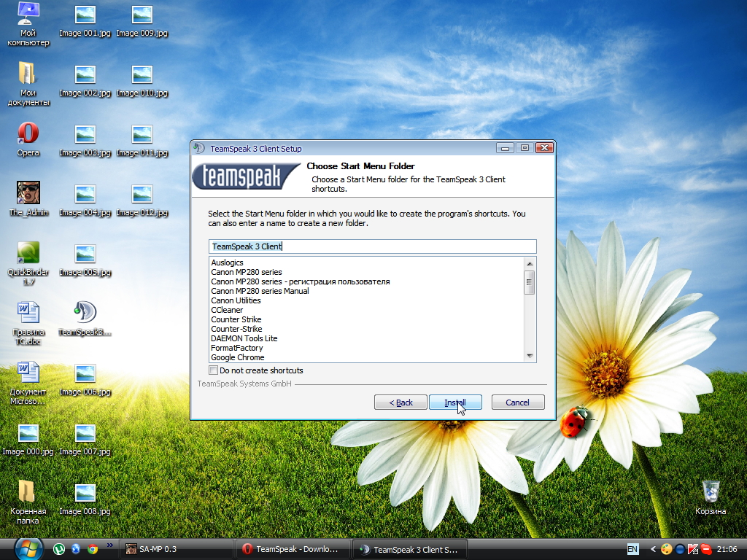Screen dimensions: 747x560
Task: Click folder list scroll up arrow
Action: pyautogui.click(x=530, y=264)
